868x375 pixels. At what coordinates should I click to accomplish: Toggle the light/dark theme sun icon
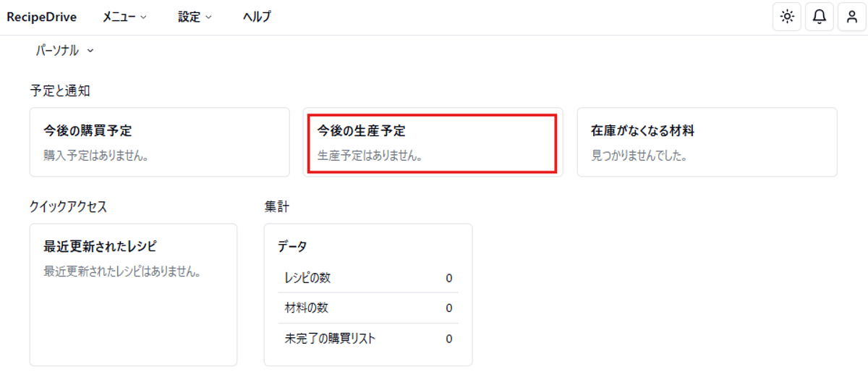(787, 17)
